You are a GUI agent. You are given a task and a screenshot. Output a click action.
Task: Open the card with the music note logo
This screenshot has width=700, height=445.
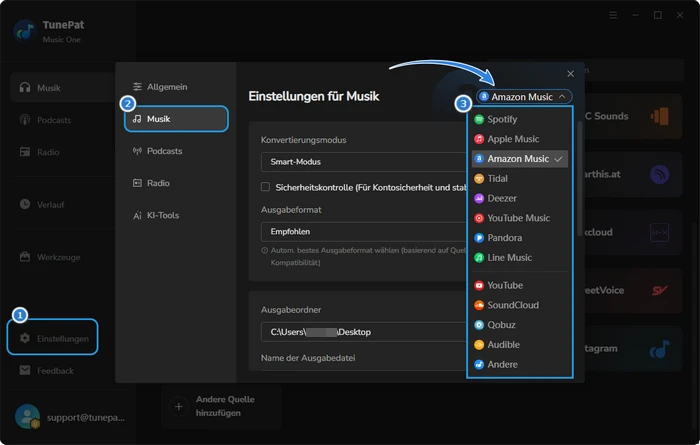click(633, 348)
